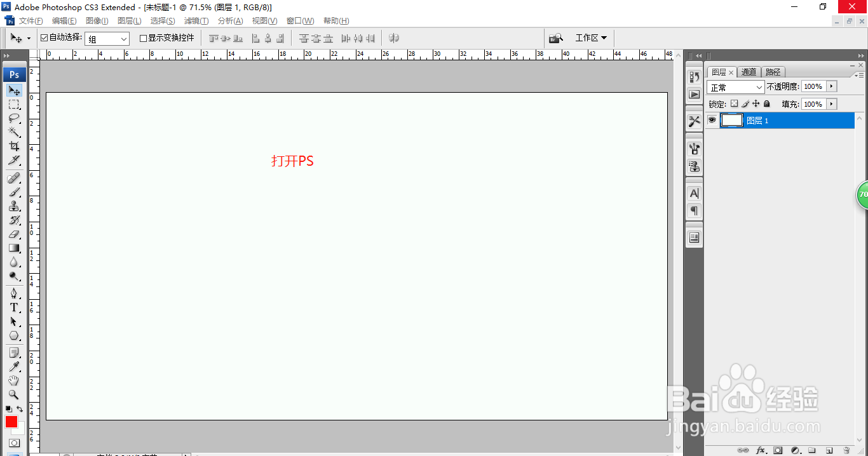Select the Gradient tool
The height and width of the screenshot is (456, 868).
[x=14, y=248]
